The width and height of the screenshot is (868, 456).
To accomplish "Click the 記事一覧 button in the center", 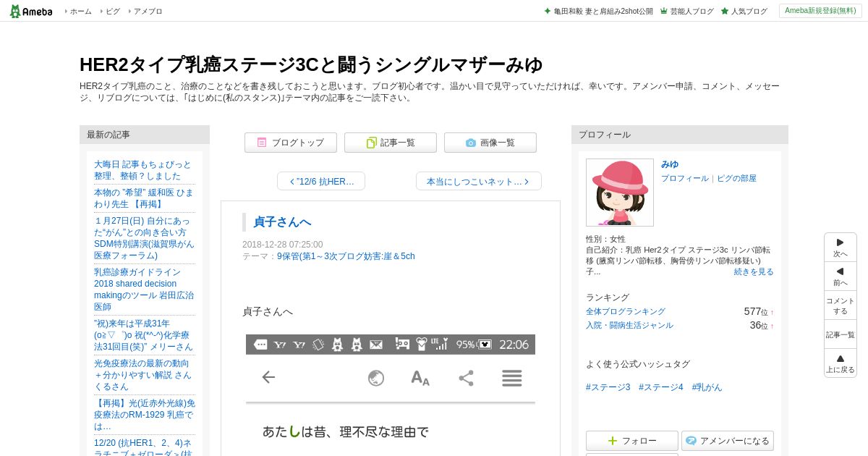I will pyautogui.click(x=391, y=143).
